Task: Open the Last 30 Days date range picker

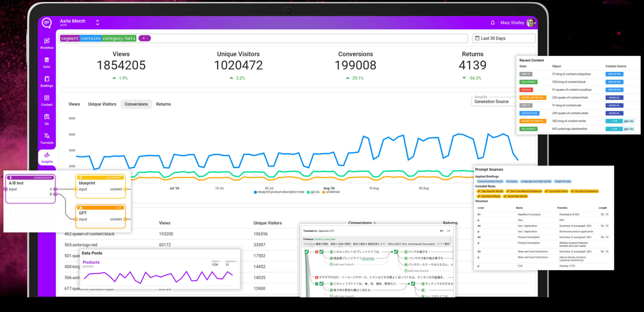Action: (x=504, y=38)
